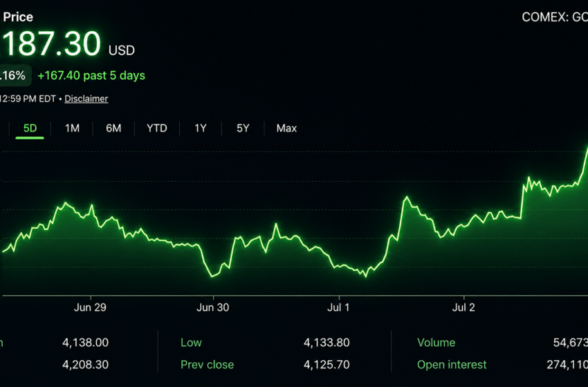Switch to the 1M time range
The width and height of the screenshot is (588, 387).
(x=72, y=129)
